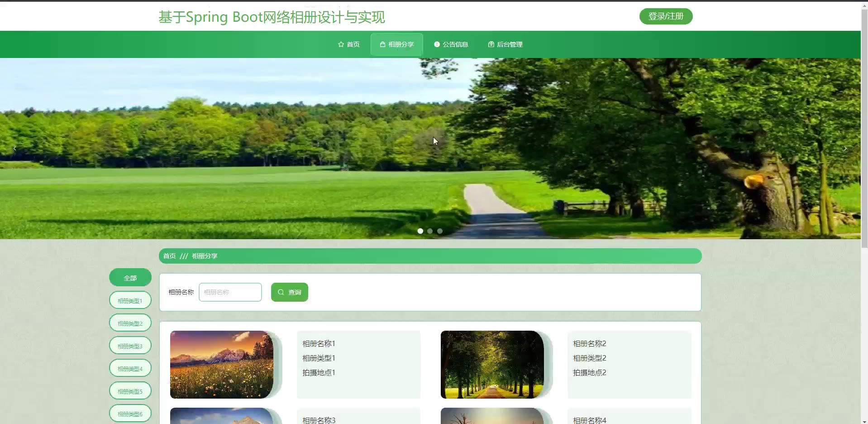The width and height of the screenshot is (868, 424).
Task: Open the 相册名称2 tree avenue thumbnail
Action: [x=492, y=365]
